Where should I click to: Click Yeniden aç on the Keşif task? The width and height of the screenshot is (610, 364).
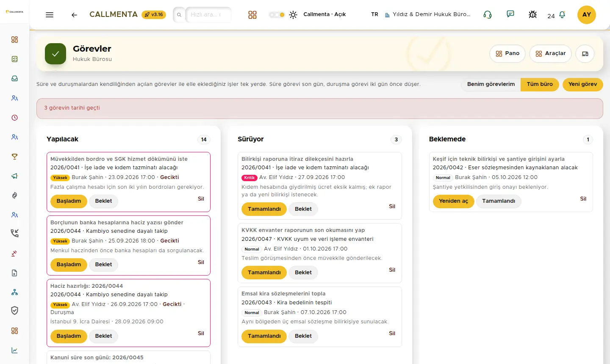tap(454, 201)
